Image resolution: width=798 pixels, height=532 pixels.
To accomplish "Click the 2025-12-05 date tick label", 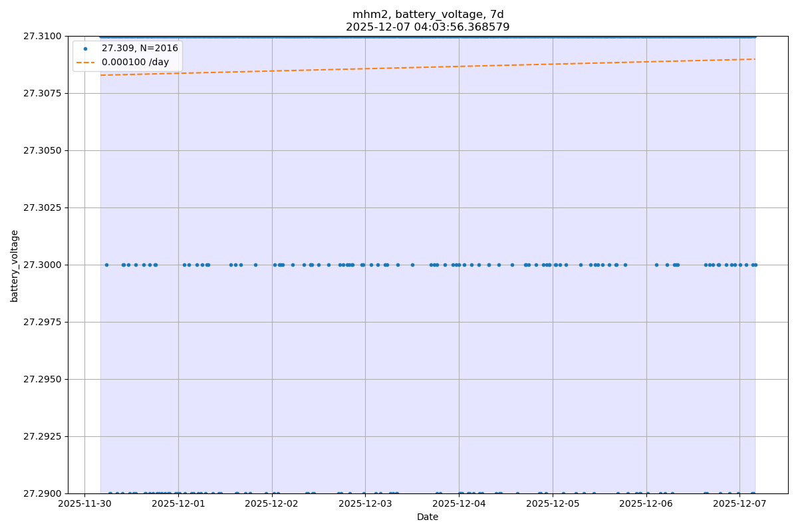I will (x=553, y=503).
